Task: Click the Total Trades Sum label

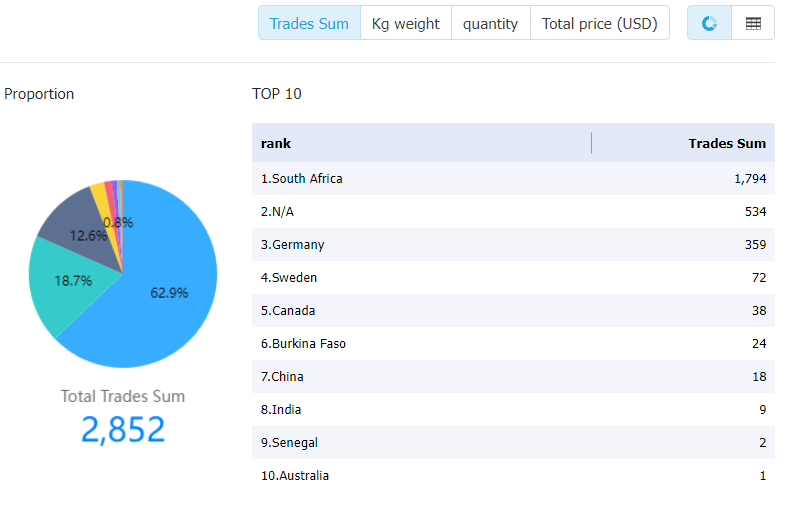Action: coord(123,396)
